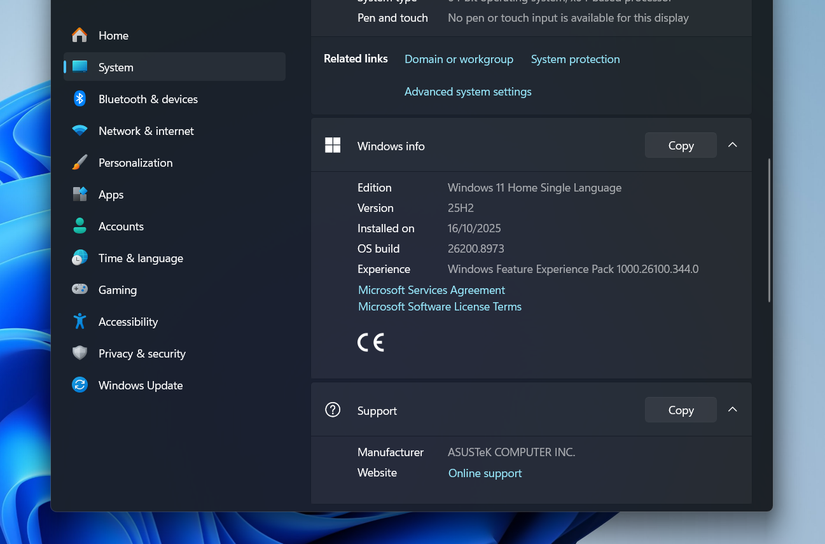This screenshot has height=544, width=825.
Task: Open the Apps settings page
Action: coord(174,194)
